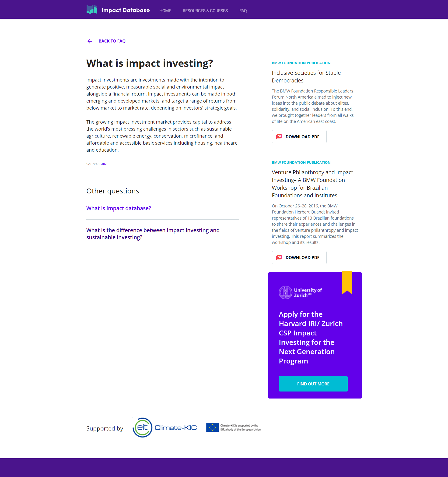Viewport: 448px width, 477px height.
Task: Click the PDF icon for Venture Philanthropy download
Action: (279, 257)
